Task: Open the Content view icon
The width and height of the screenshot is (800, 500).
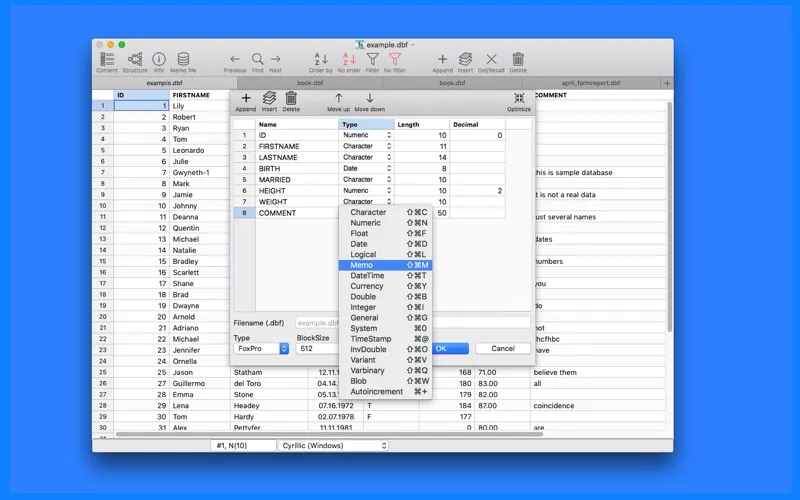Action: 107,59
